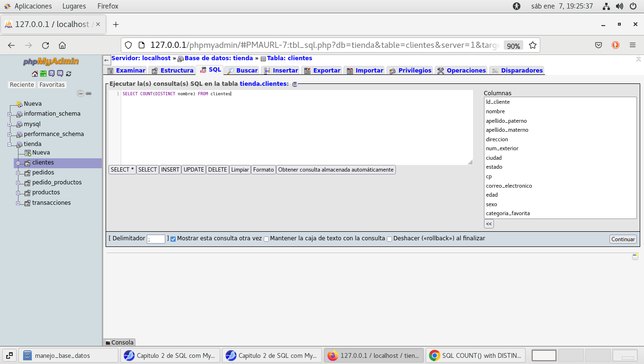Image resolution: width=644 pixels, height=364 pixels.
Task: Open the phpMyAdmin documentation icon
Action: point(52,73)
